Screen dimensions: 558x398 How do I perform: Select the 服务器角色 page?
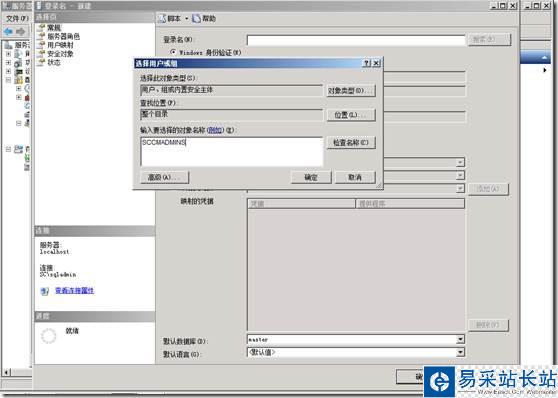[x=63, y=36]
